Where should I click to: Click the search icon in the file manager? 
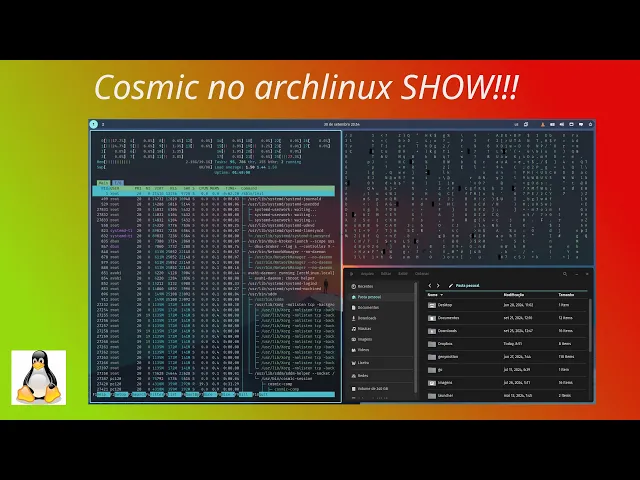tap(565, 274)
